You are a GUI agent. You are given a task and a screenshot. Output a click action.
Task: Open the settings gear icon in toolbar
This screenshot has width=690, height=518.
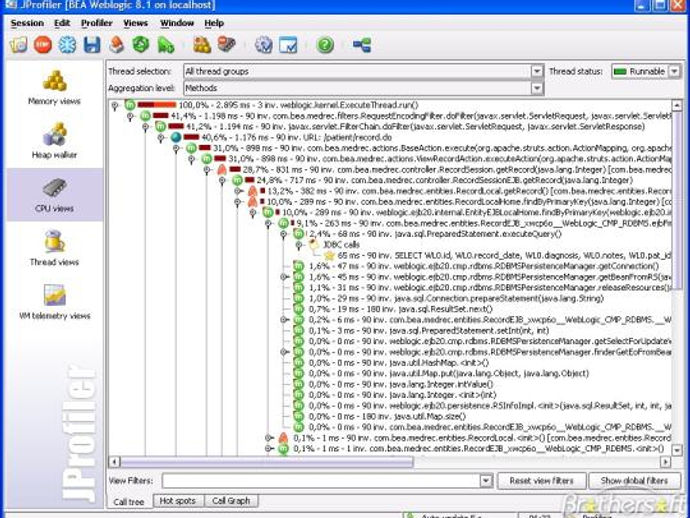pyautogui.click(x=264, y=44)
